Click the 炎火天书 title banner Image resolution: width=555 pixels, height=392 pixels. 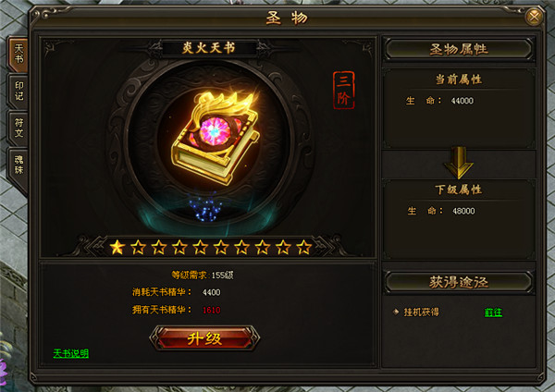pyautogui.click(x=209, y=47)
